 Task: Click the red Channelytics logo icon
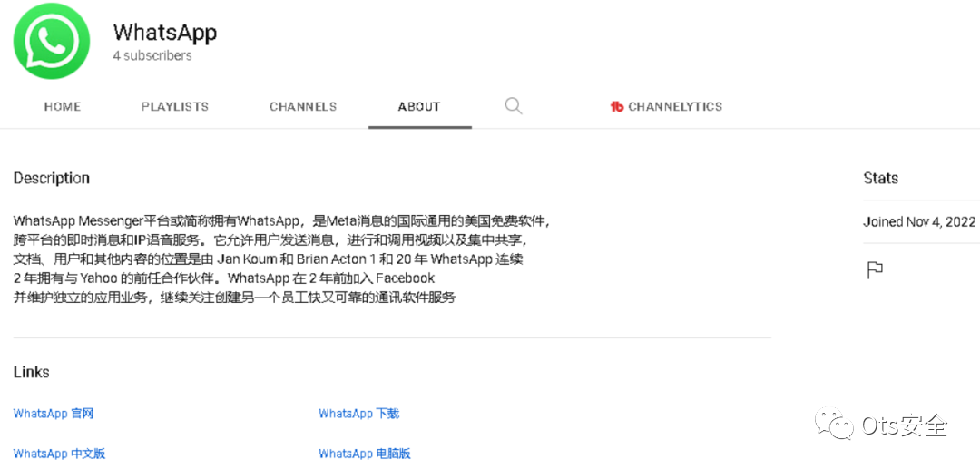pos(617,107)
